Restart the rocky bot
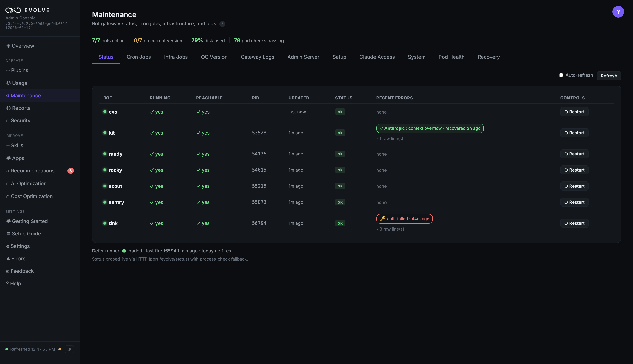This screenshot has width=633, height=364. click(574, 170)
